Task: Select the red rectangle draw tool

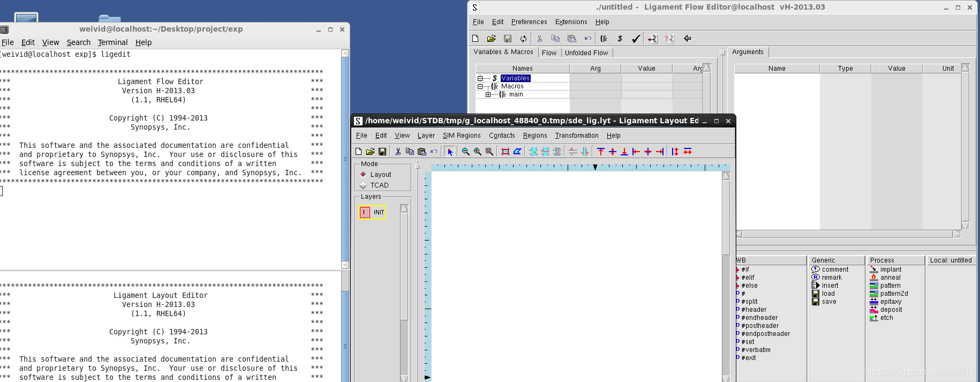Action: pyautogui.click(x=506, y=152)
